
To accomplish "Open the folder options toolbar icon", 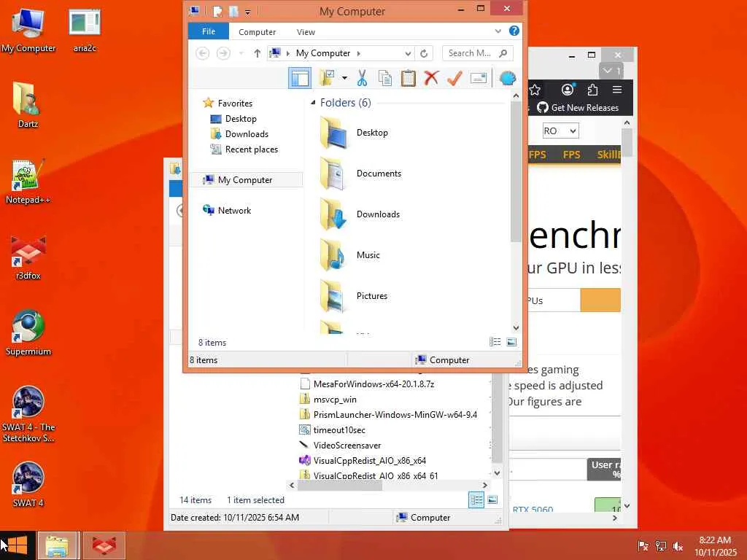I will click(328, 78).
